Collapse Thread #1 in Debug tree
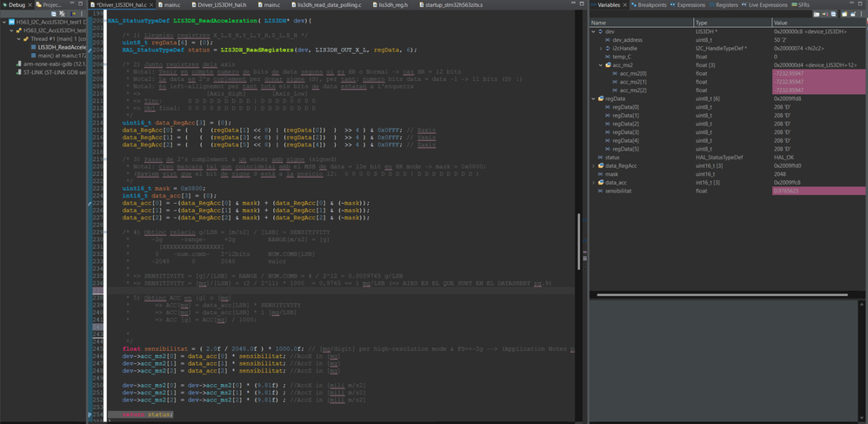 (19, 38)
